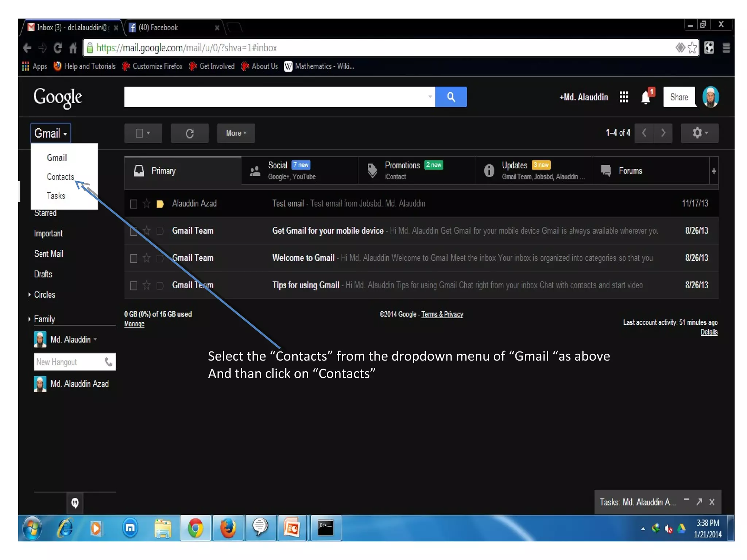Open the Google apps grid icon
This screenshot has width=747, height=560.
pos(624,97)
